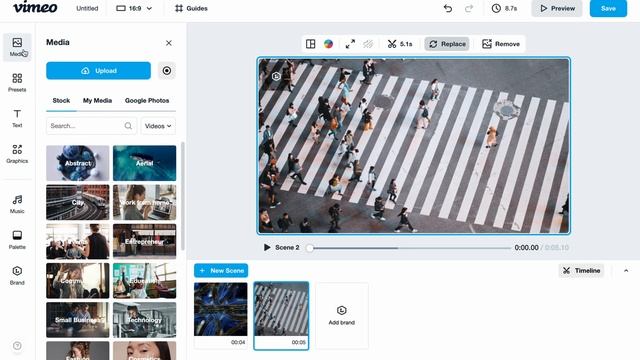Open the Entrepreneur stock category
Viewport: 640px width, 360px height.
144,241
